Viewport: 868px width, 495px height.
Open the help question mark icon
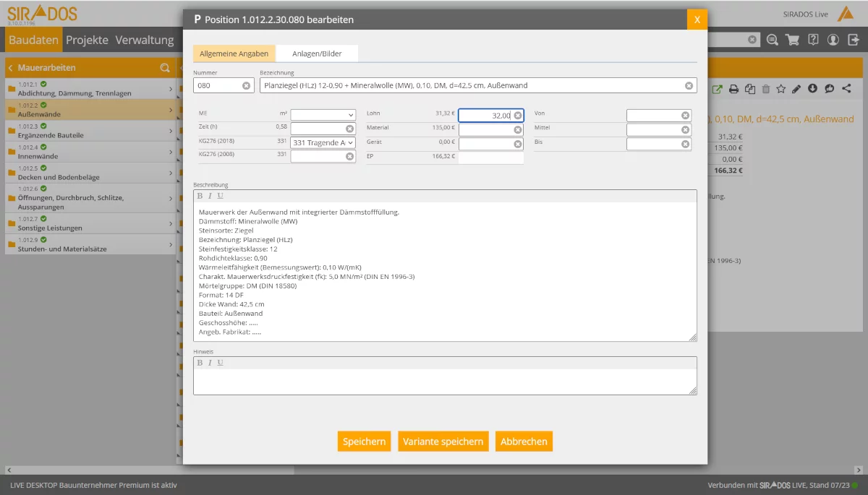tap(813, 40)
